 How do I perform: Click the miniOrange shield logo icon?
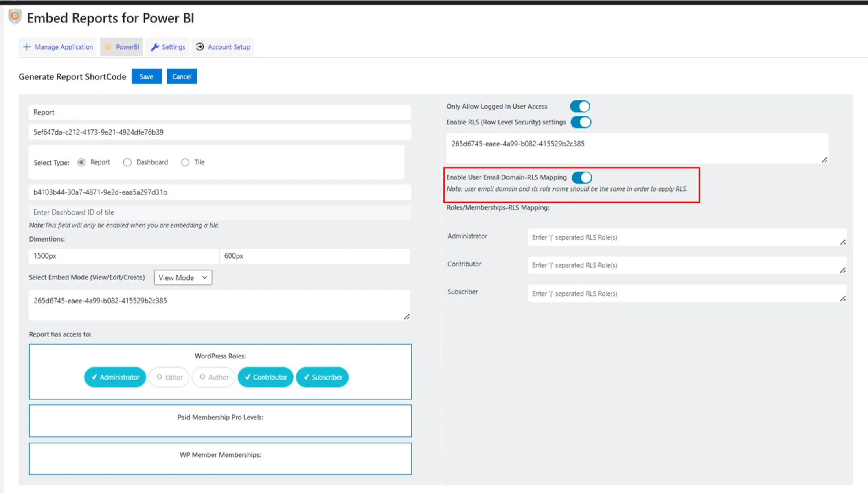[15, 17]
